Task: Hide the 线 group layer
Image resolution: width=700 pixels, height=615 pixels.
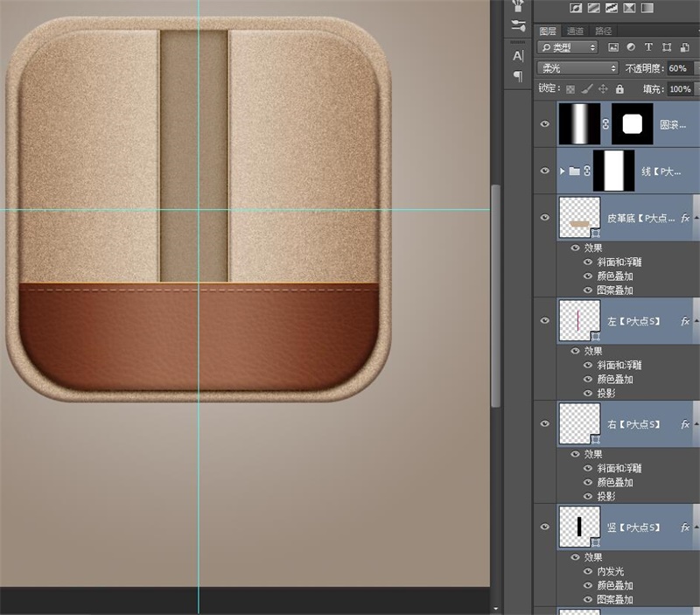Action: (x=544, y=171)
